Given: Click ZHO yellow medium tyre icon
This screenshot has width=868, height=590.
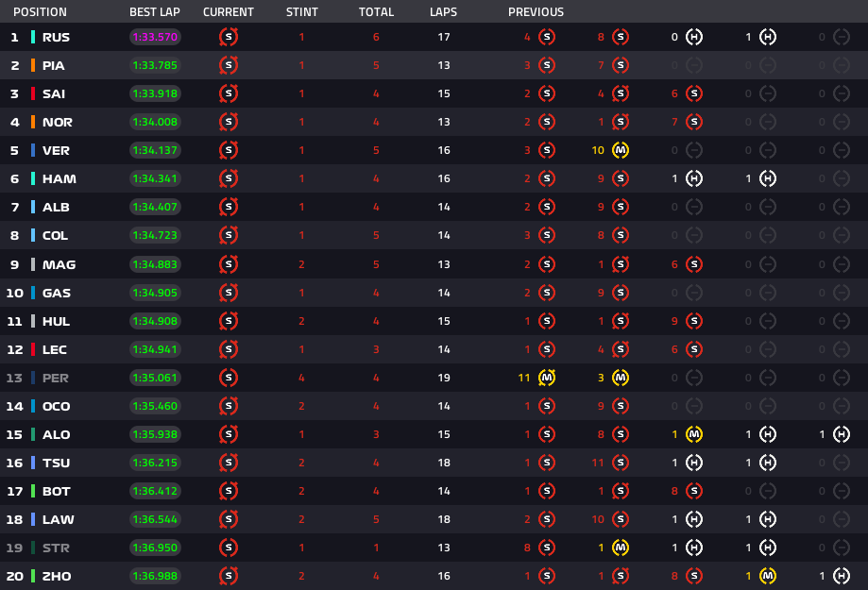Looking at the screenshot, I should point(767,576).
